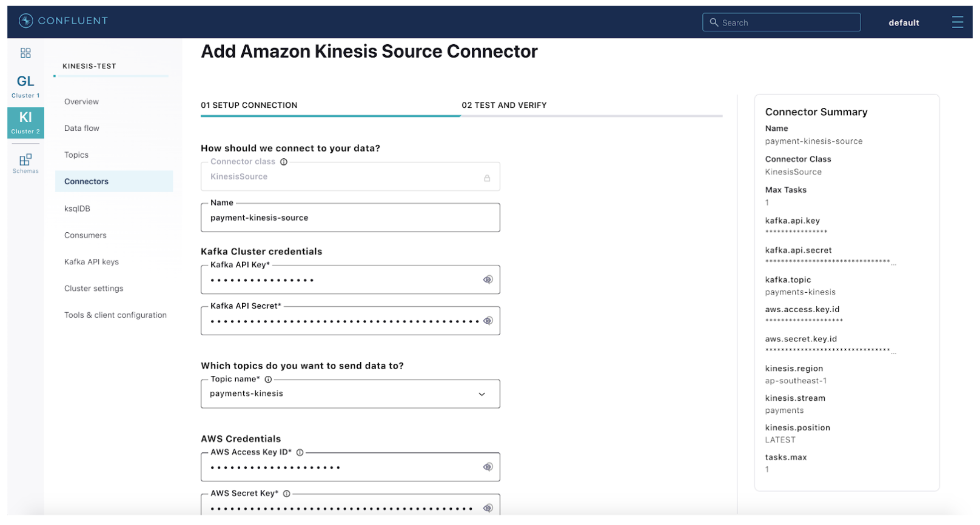Open the default environment selector

coord(904,23)
